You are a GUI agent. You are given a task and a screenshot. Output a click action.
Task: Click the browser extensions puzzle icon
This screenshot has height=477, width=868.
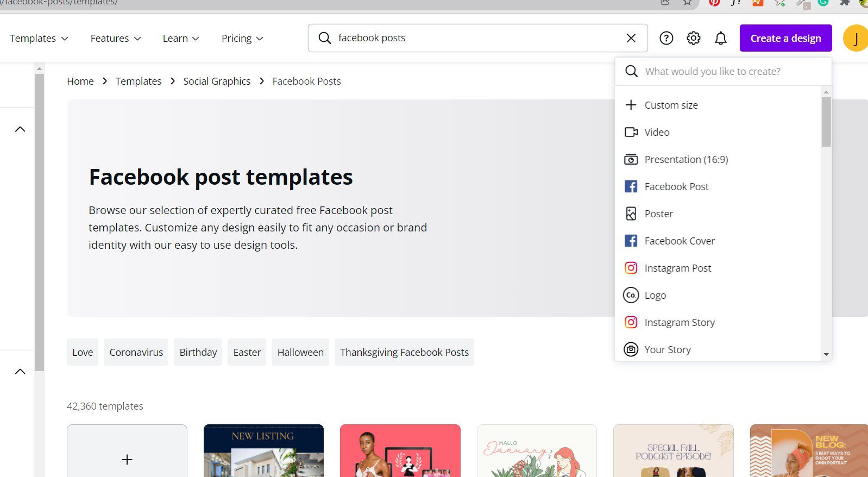845,2
